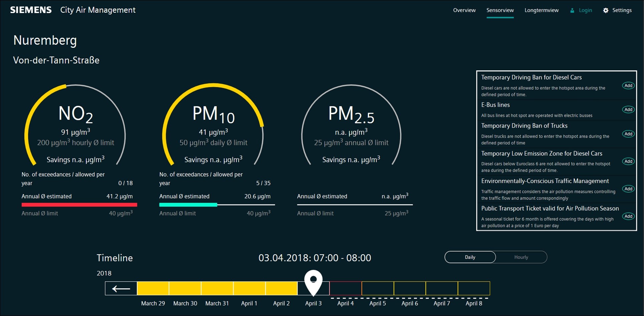Add Temporary Low Emission Zone measure
This screenshot has height=316, width=644.
pos(628,162)
